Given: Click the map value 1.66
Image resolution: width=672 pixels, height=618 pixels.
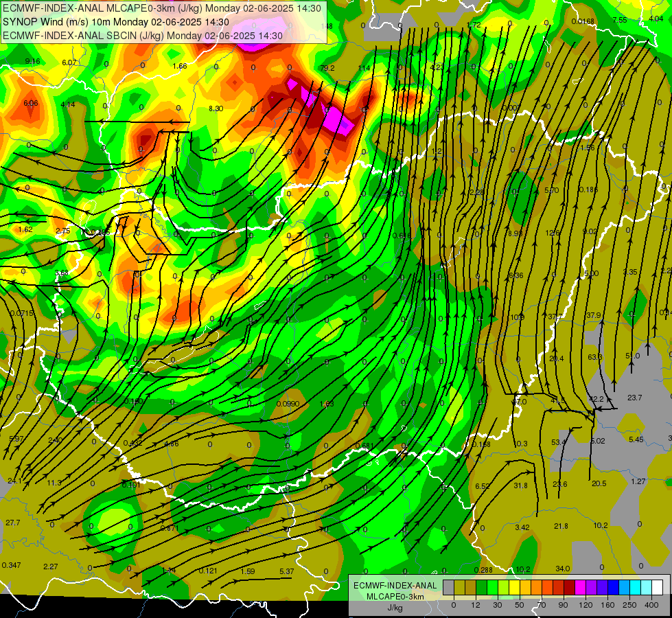Looking at the screenshot, I should tap(180, 66).
